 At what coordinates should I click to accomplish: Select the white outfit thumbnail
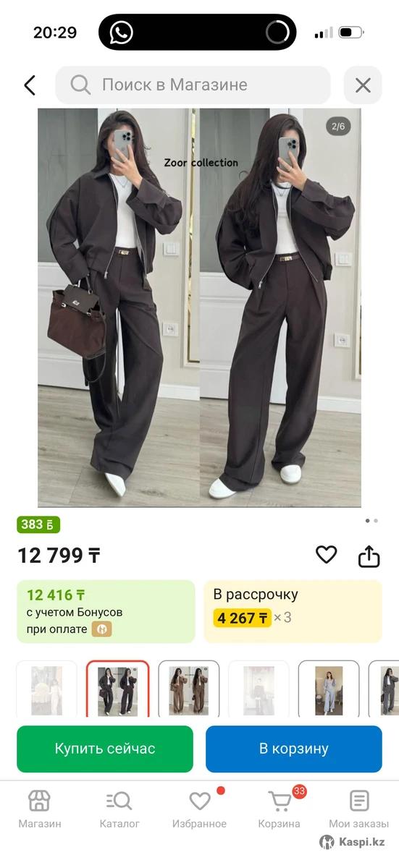pyautogui.click(x=46, y=691)
